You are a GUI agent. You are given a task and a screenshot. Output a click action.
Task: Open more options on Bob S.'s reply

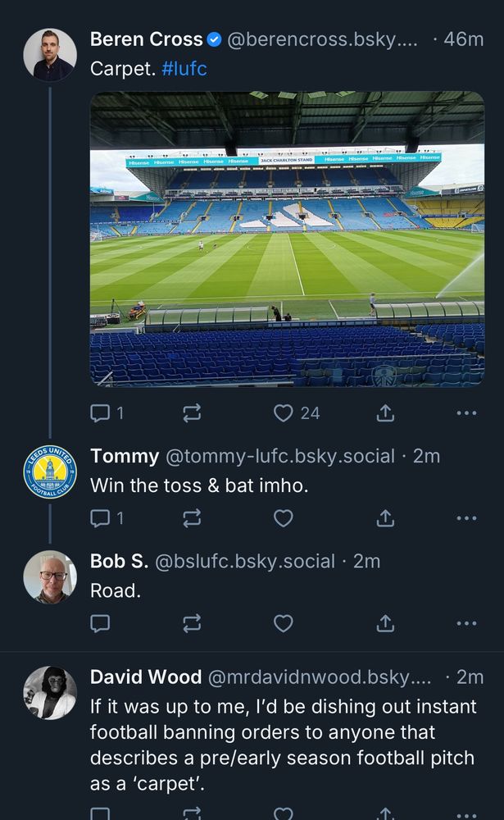click(466, 623)
